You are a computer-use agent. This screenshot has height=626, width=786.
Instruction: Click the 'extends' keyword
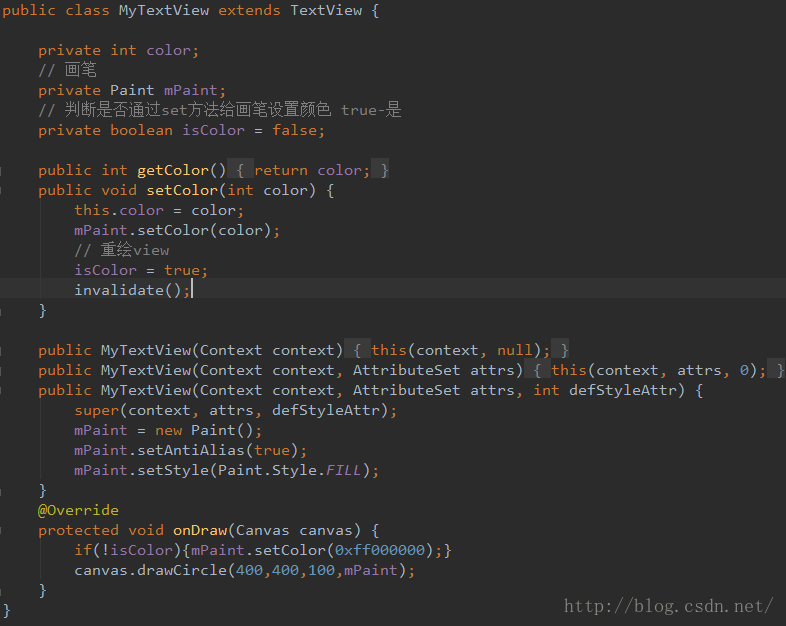click(x=249, y=11)
